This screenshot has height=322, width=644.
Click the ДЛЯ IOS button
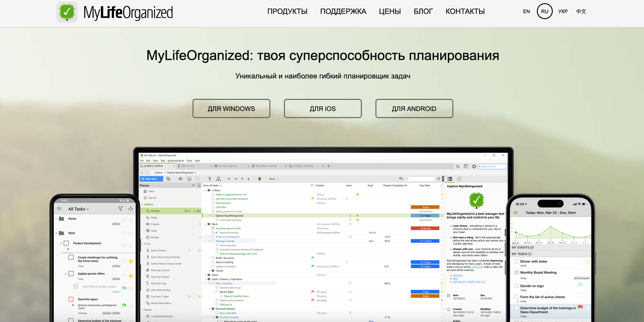click(x=323, y=109)
